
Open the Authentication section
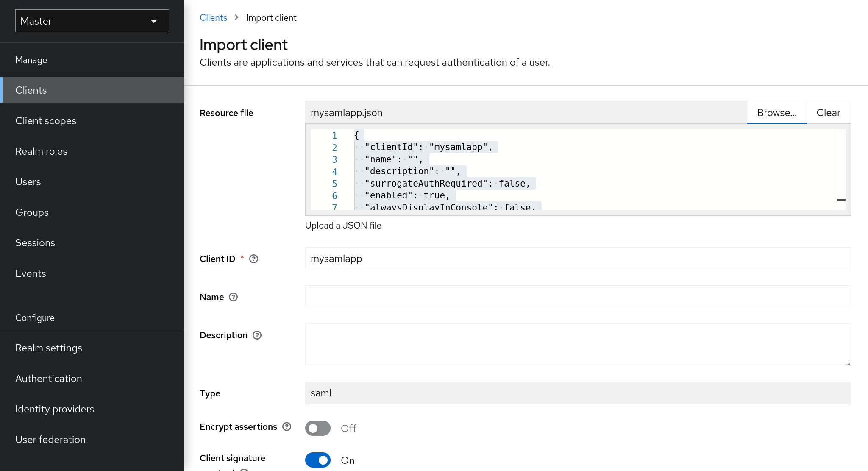pos(48,378)
